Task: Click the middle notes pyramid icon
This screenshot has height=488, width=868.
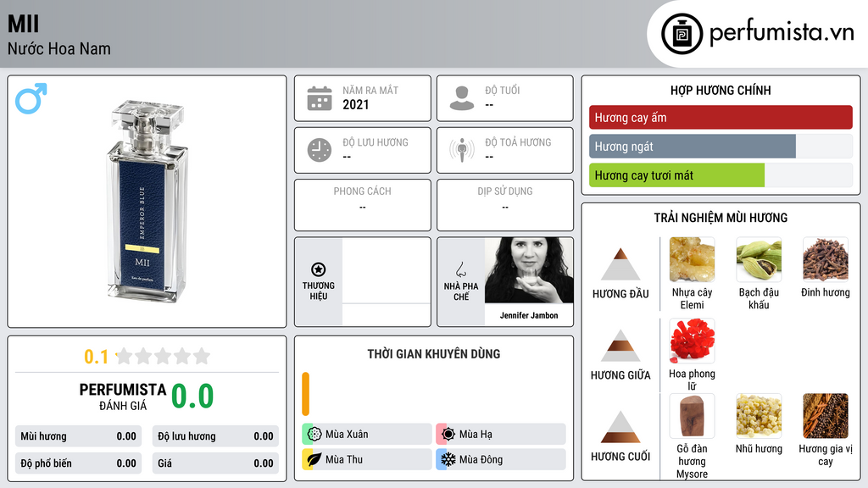Action: [620, 346]
